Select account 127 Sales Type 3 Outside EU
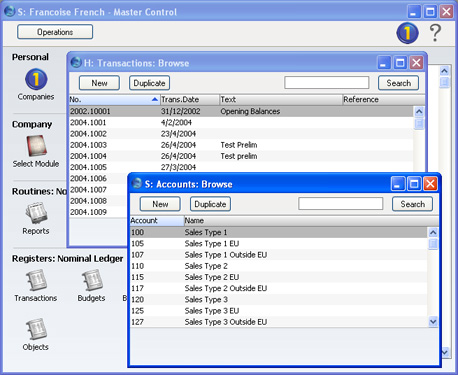Image resolution: width=458 pixels, height=375 pixels. click(x=279, y=322)
